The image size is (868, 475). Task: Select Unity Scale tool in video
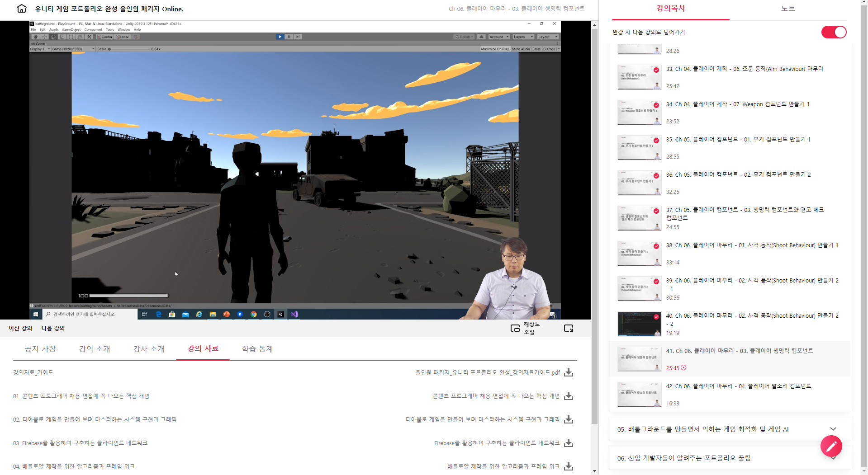pyautogui.click(x=62, y=37)
